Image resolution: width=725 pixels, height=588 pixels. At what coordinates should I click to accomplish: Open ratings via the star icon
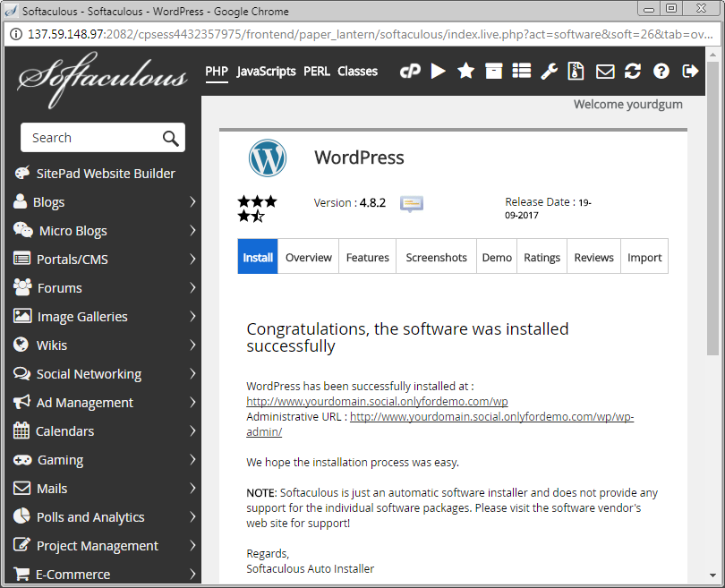pos(465,72)
